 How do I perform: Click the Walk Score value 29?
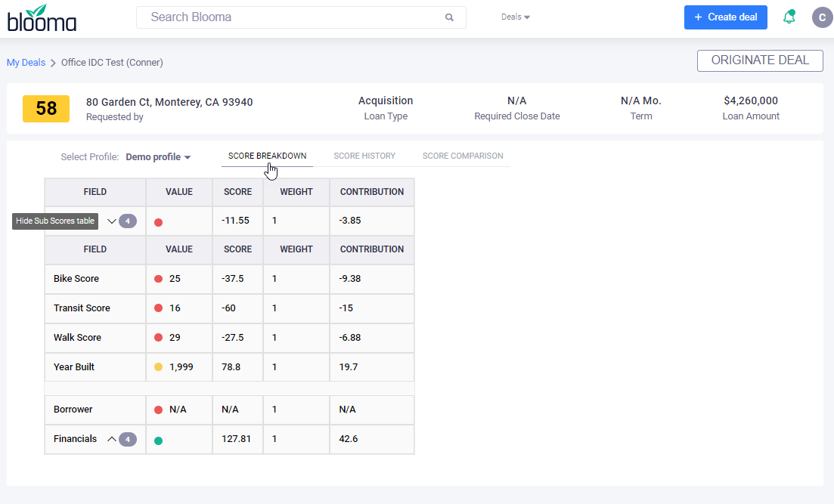[x=175, y=337]
